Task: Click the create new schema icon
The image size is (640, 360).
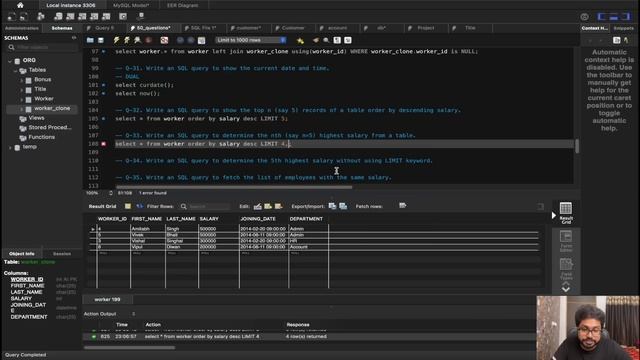Action: coord(58,16)
